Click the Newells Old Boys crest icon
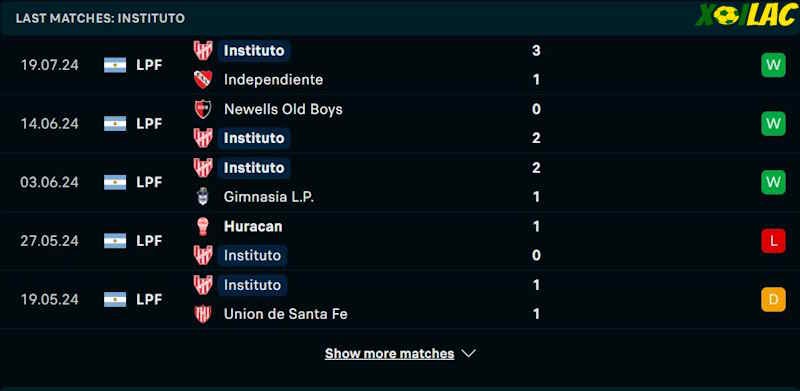The image size is (800, 391). (x=203, y=109)
